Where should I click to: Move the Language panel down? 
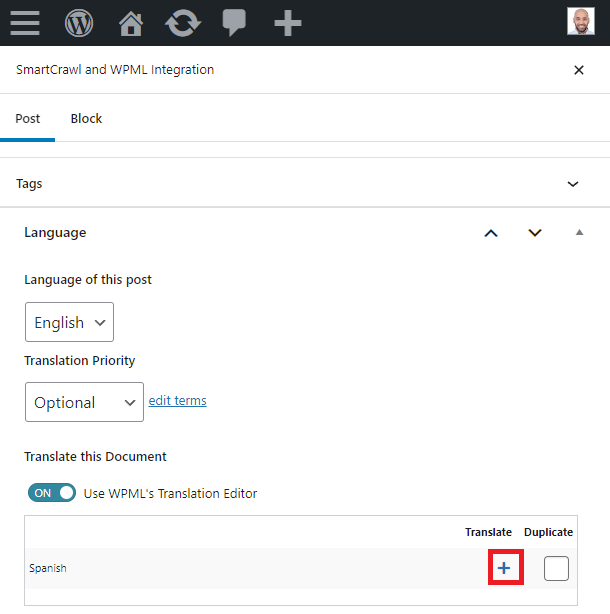535,233
